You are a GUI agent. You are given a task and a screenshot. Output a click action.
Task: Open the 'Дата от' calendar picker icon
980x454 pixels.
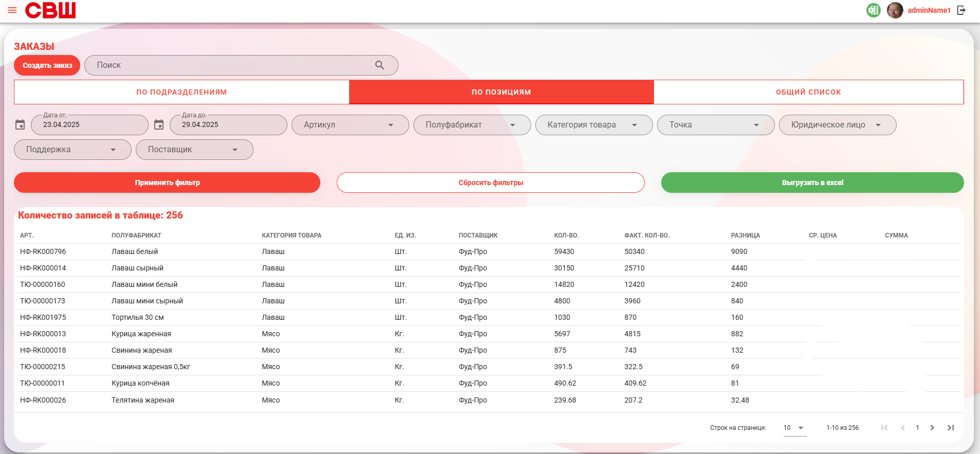coord(20,125)
